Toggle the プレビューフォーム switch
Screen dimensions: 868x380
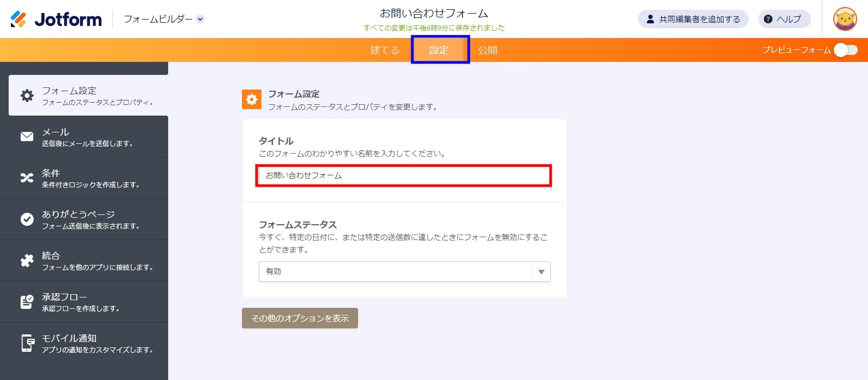pyautogui.click(x=845, y=50)
